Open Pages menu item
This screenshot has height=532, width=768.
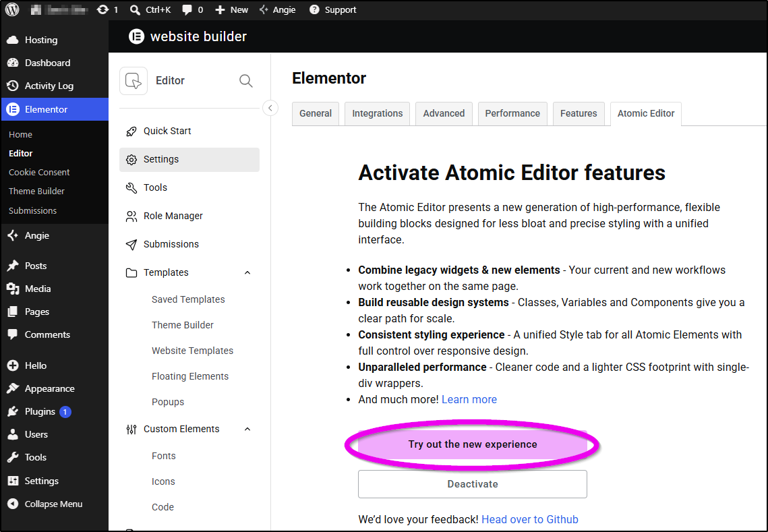(55, 312)
